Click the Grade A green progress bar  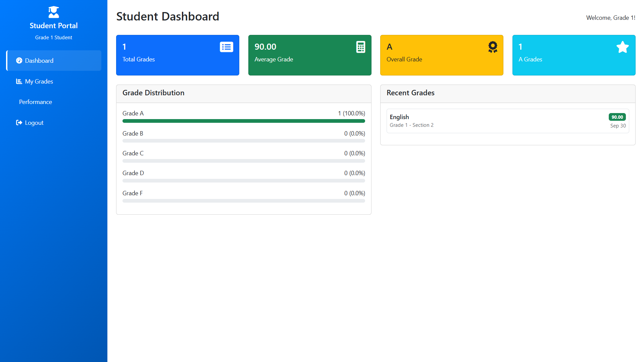pyautogui.click(x=244, y=121)
